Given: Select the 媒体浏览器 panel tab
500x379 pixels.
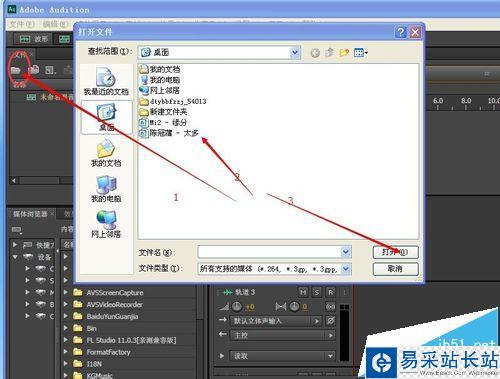Looking at the screenshot, I should (30, 214).
